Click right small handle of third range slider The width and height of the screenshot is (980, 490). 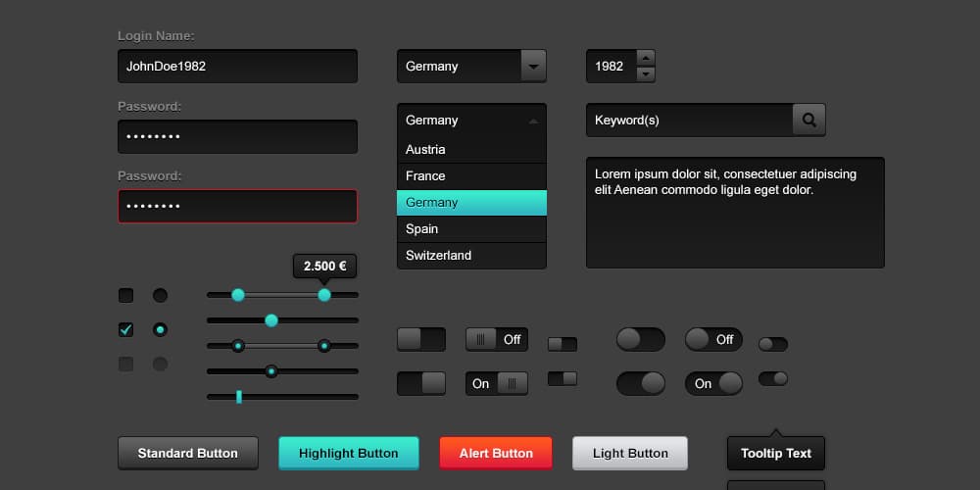pos(324,346)
